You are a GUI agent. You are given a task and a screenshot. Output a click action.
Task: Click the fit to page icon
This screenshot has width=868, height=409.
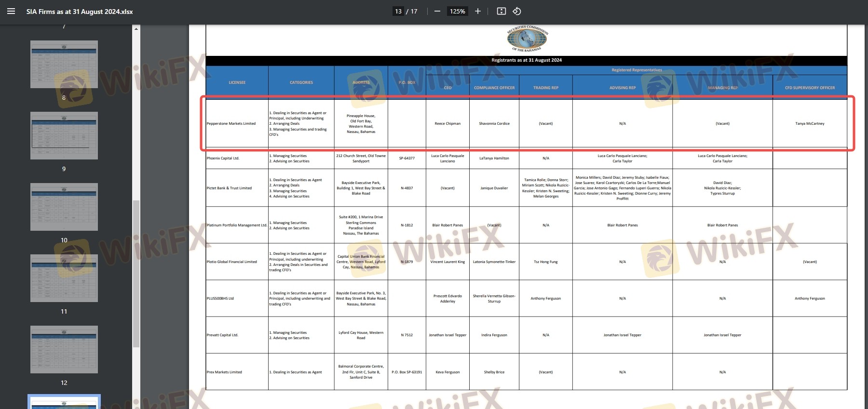[501, 11]
